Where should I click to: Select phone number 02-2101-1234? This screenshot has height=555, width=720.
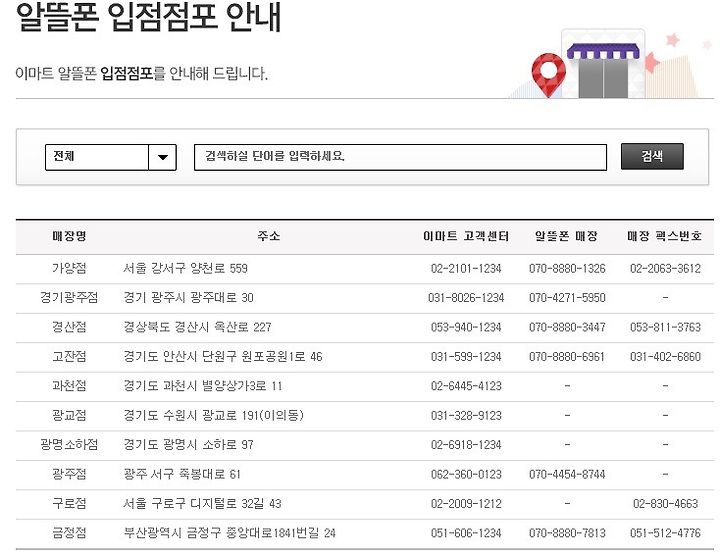466,268
